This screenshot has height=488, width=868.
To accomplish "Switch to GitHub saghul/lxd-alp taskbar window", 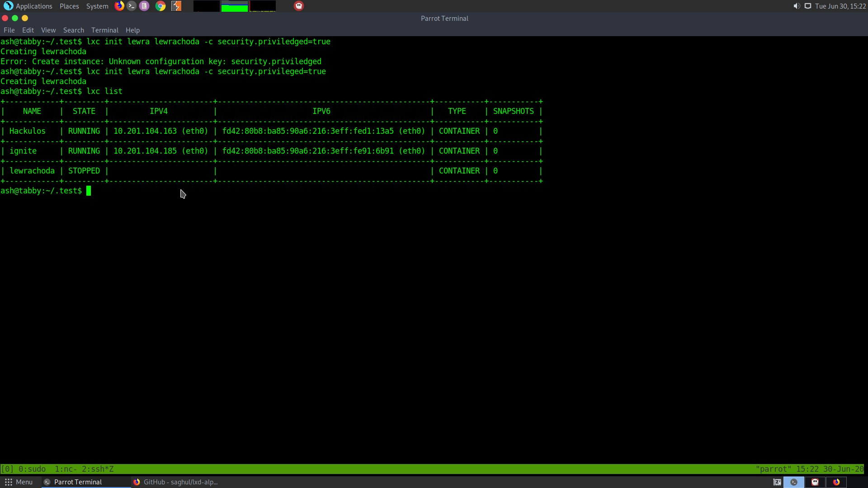I will [x=176, y=482].
